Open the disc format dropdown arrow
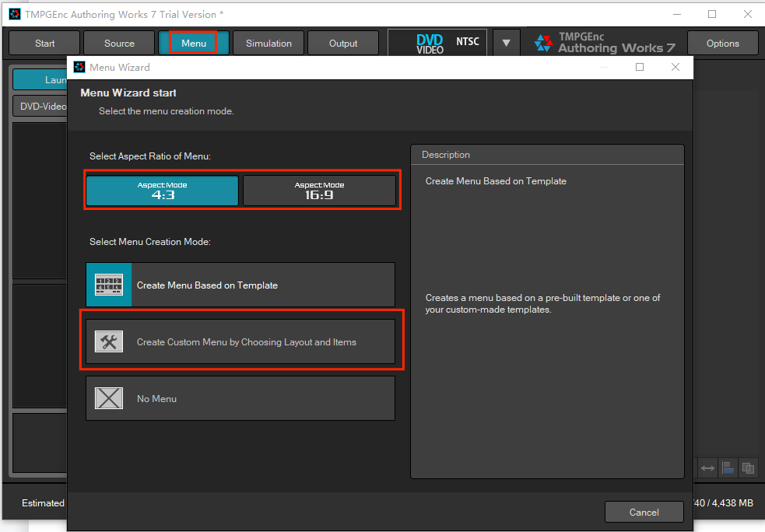 pos(506,43)
